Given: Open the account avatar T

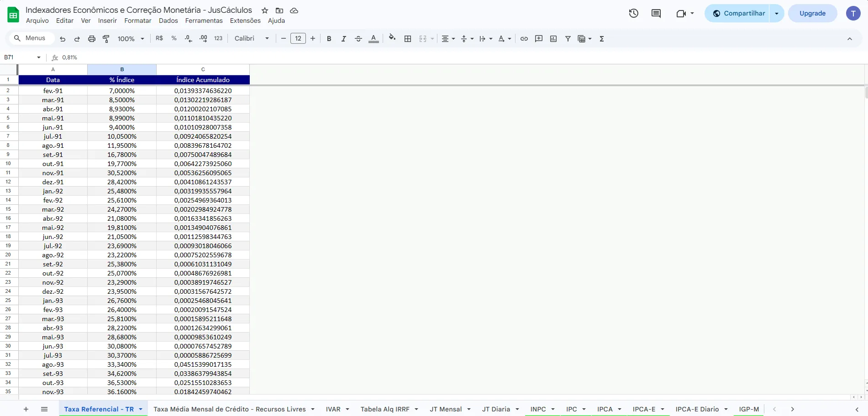Looking at the screenshot, I should point(853,13).
